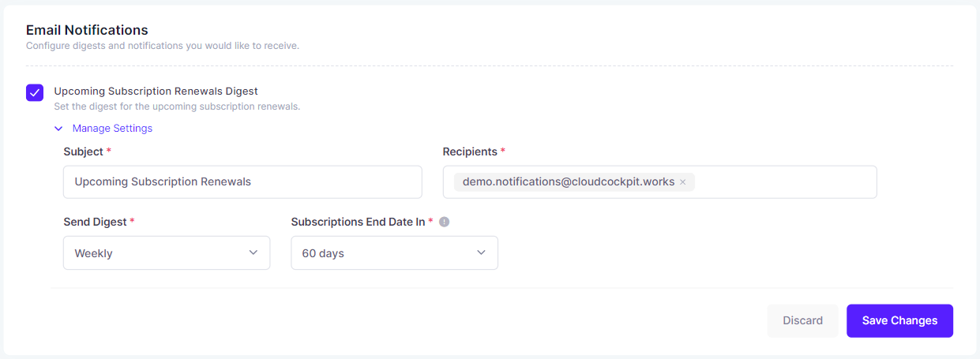Click the chevron arrow in the 60 days box
The height and width of the screenshot is (359, 980).
pos(481,252)
